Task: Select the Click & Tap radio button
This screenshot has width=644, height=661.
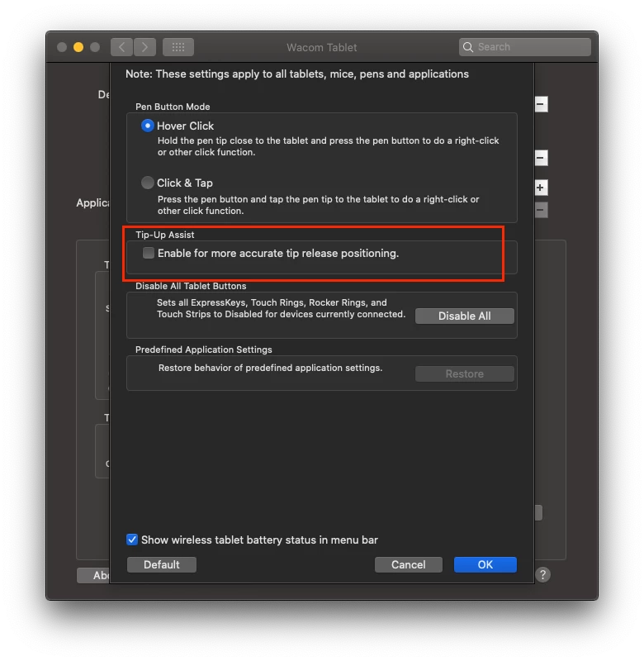Action: [x=147, y=183]
